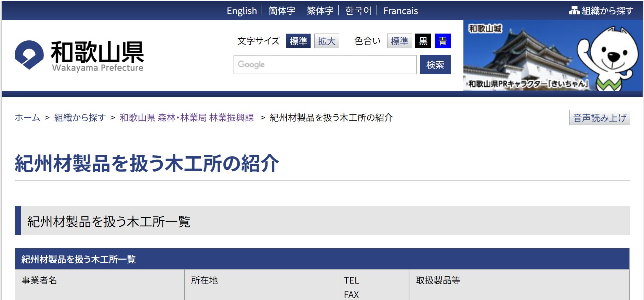
Task: Click the 検索 search button
Action: coord(435,64)
